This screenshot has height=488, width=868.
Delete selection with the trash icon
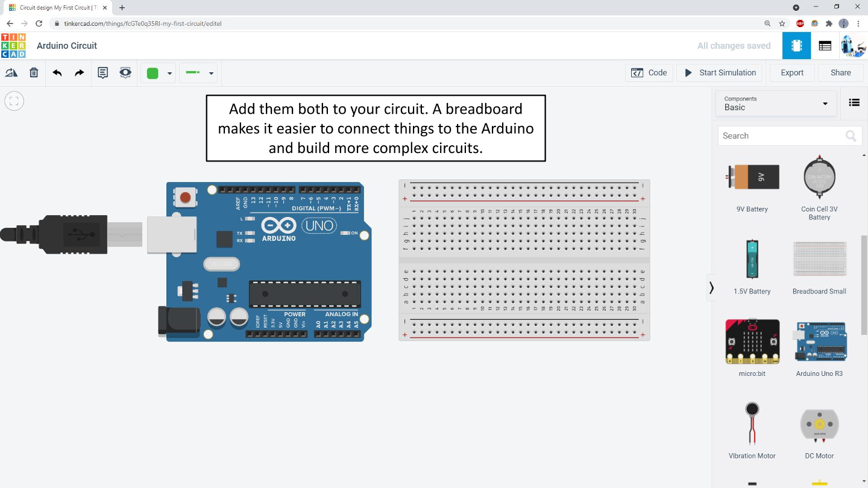click(x=34, y=73)
